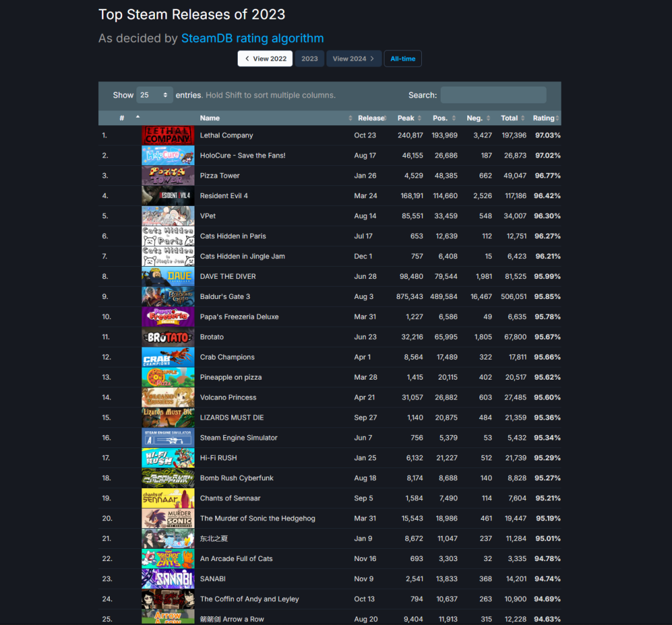
Task: Open DAVE THE DIVER thumbnail
Action: tap(168, 276)
